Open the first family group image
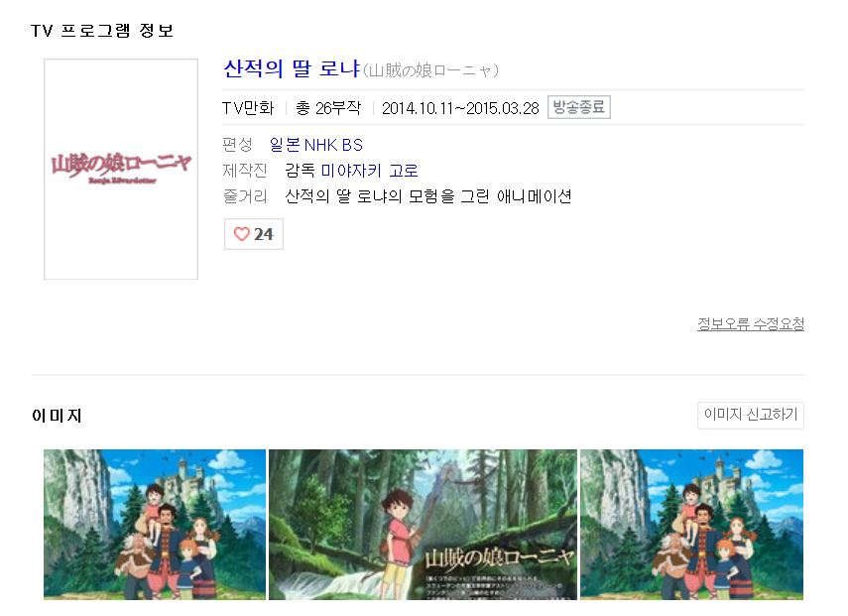 tap(155, 524)
